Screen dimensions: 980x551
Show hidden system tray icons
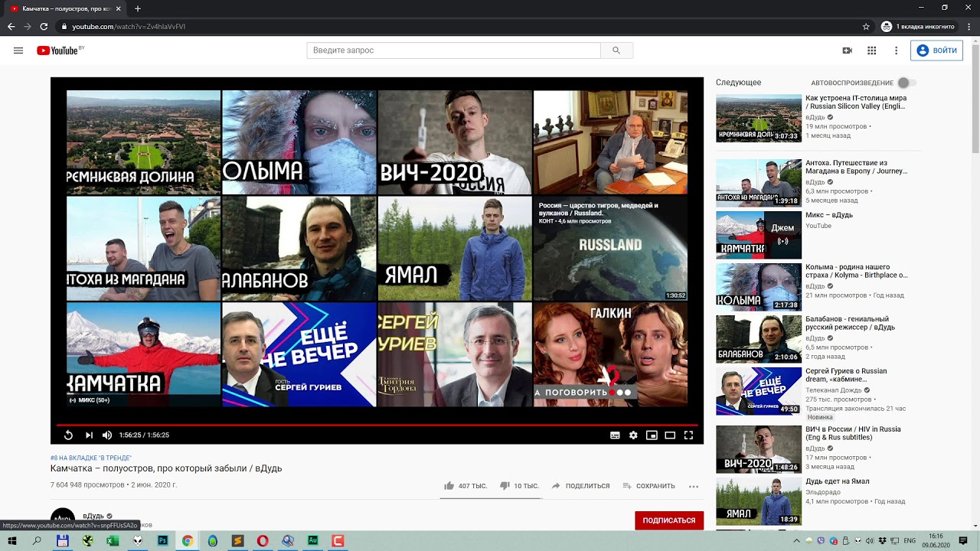coord(797,540)
